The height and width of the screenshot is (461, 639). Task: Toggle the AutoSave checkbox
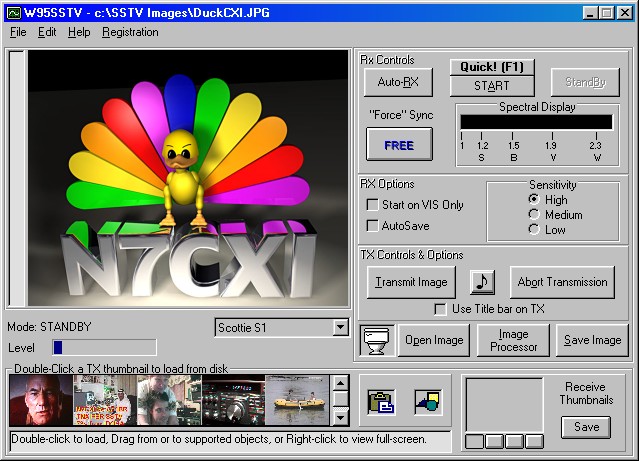(x=372, y=226)
